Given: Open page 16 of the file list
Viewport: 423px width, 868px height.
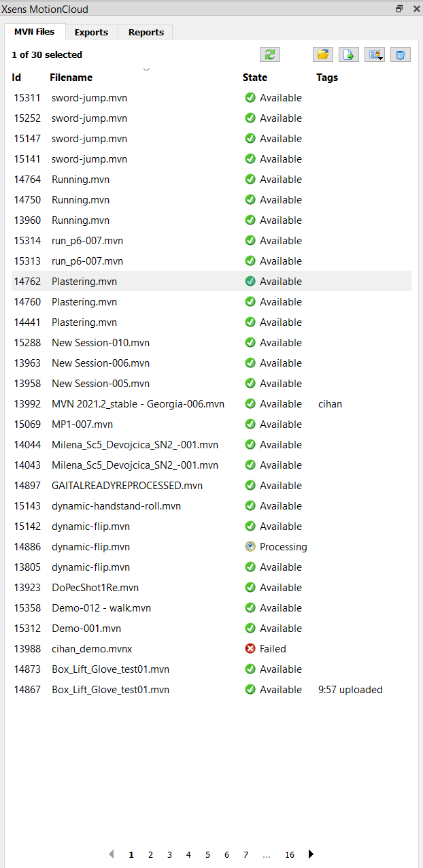Looking at the screenshot, I should (289, 854).
